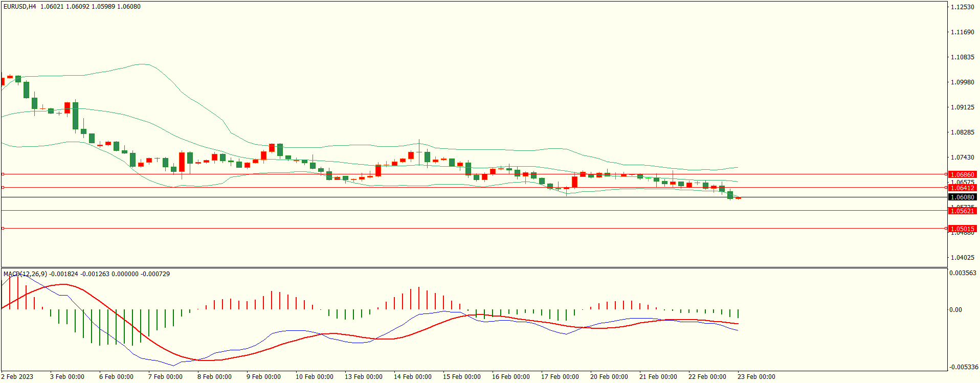This screenshot has width=980, height=383.
Task: Click the 8 Feb 00:00 time label
Action: 214,377
